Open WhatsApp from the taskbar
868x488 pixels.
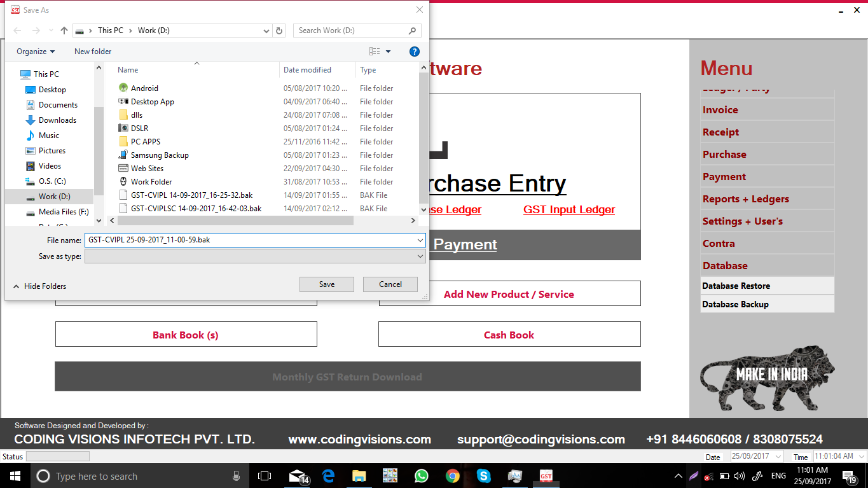point(421,475)
